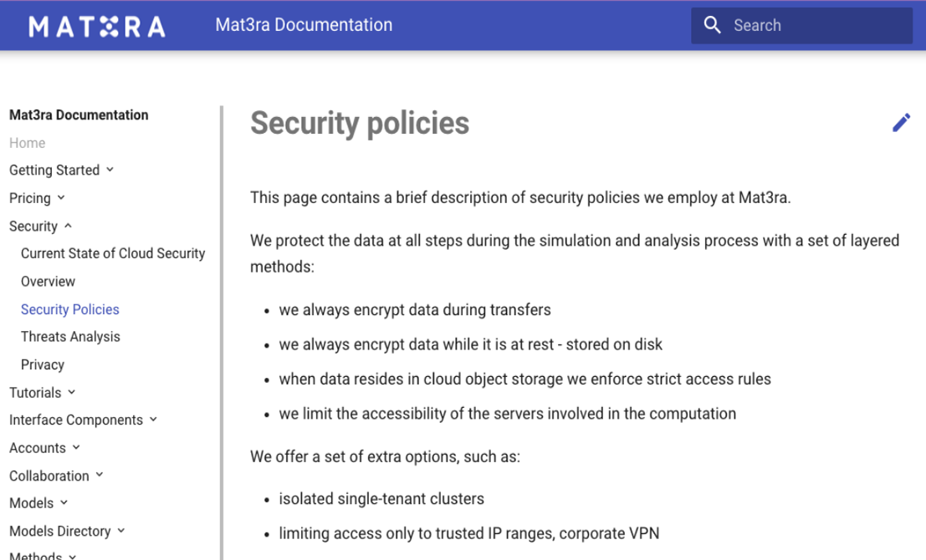Viewport: 926px width, 560px height.
Task: Click the pencil edit page icon
Action: coord(901,123)
